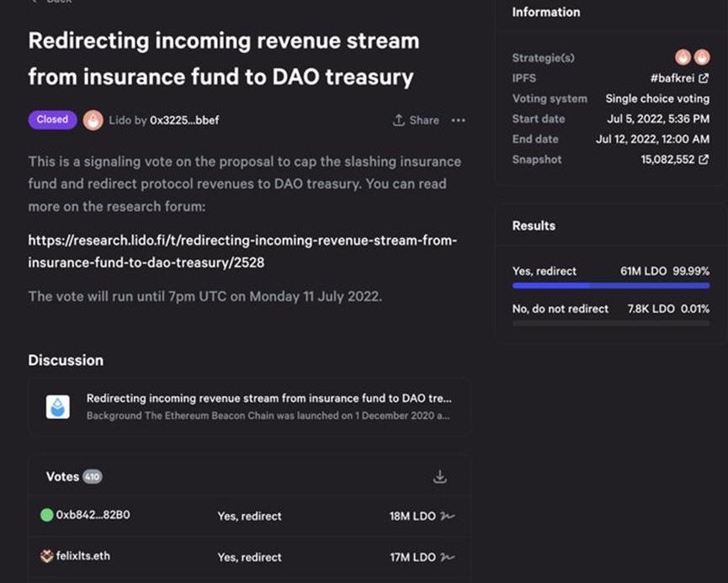
Task: Open signature icon next to 18M LDO
Action: coord(448,516)
